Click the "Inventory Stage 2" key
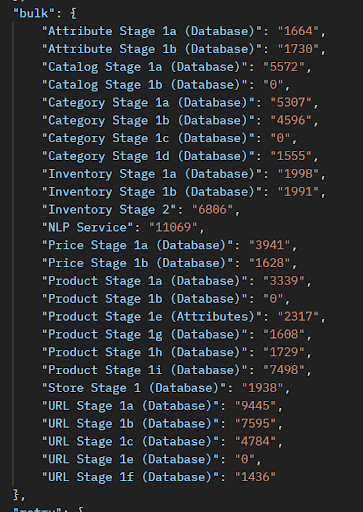Viewport: 363px width, 512px height. (x=109, y=210)
